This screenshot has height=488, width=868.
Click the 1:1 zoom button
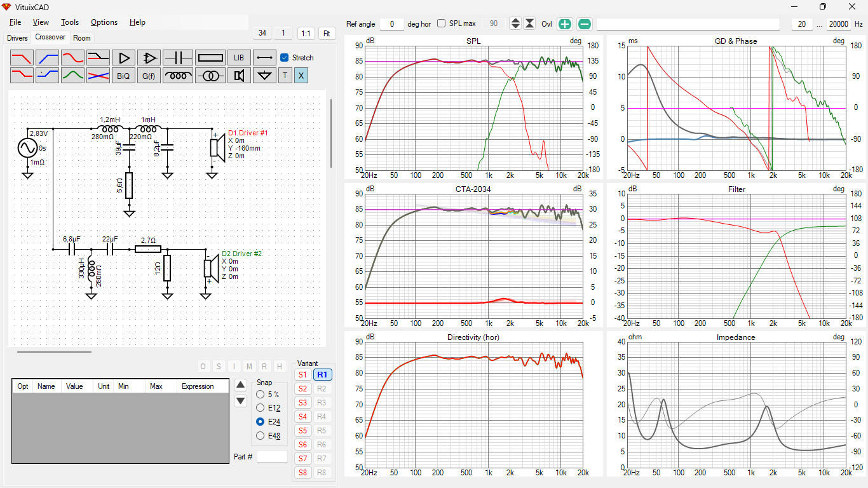click(x=306, y=34)
